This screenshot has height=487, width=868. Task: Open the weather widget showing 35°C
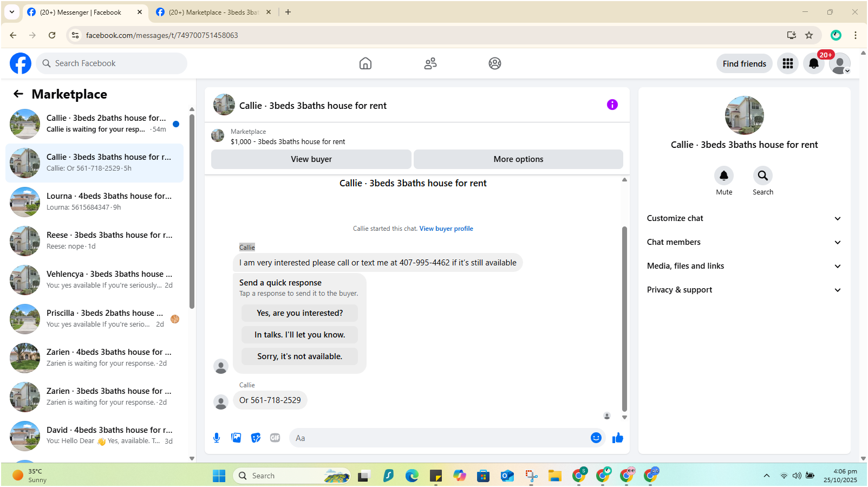tap(30, 476)
